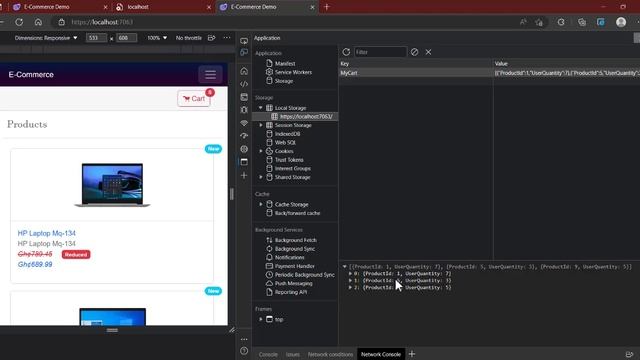Open a new browser tab

click(327, 7)
